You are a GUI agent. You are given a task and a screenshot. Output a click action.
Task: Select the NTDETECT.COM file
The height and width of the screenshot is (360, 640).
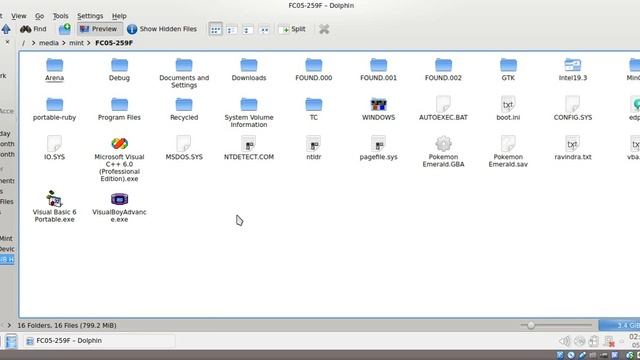coord(249,149)
